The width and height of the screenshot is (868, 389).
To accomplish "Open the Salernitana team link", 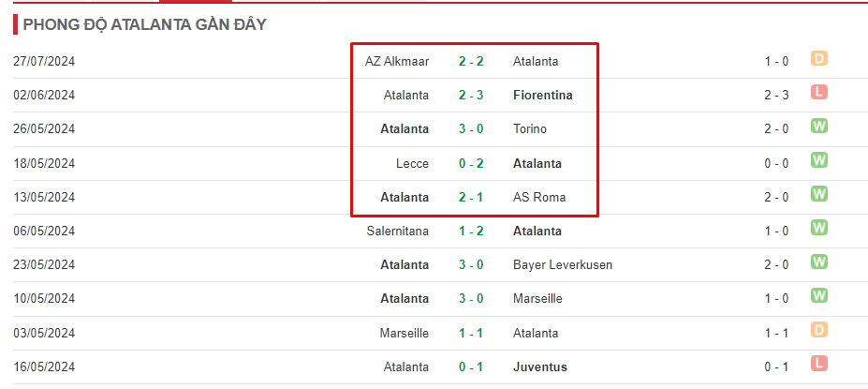I will (x=397, y=232).
